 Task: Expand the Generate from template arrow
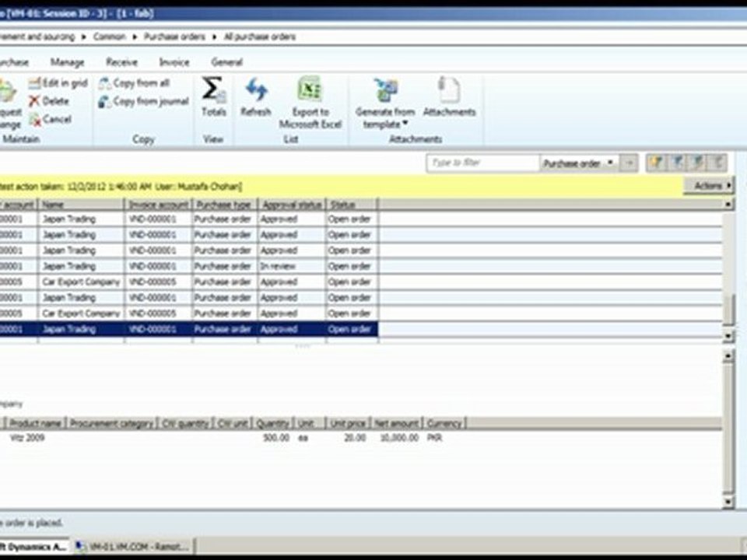[405, 124]
